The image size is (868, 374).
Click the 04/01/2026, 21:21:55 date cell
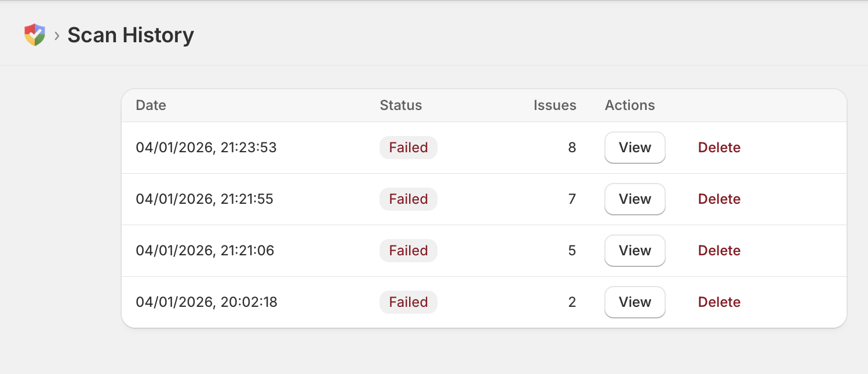204,199
